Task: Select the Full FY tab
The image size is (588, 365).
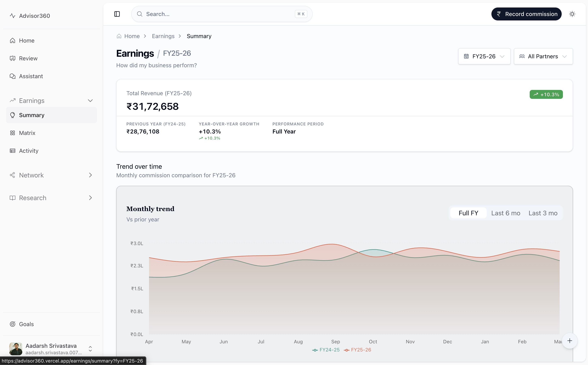Action: pos(468,213)
